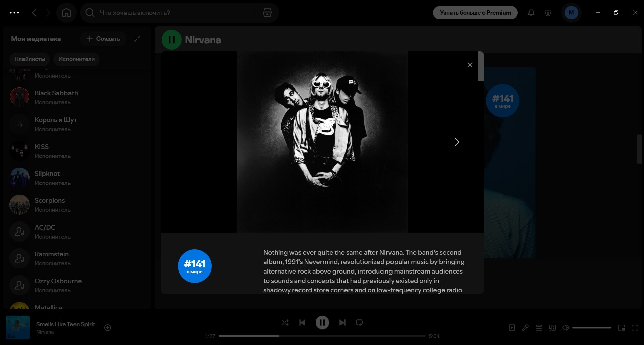Select the 'Исполнители' filter tab
The image size is (644, 345).
[77, 59]
